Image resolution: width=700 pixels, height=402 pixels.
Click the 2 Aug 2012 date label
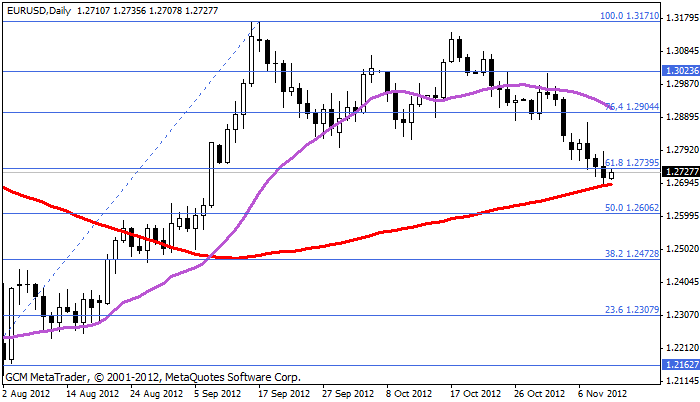pyautogui.click(x=26, y=394)
